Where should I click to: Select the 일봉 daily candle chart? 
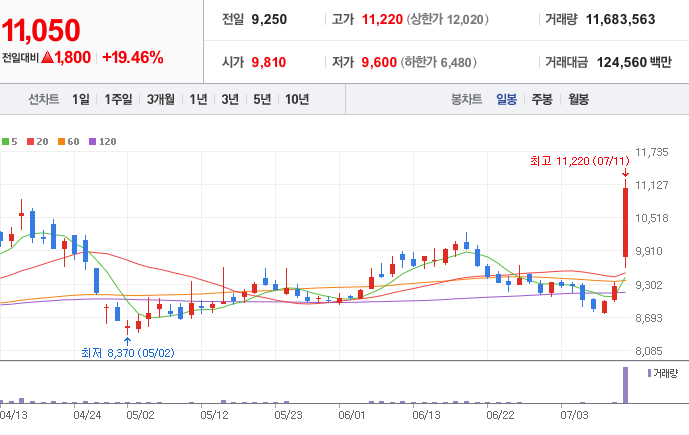(507, 99)
